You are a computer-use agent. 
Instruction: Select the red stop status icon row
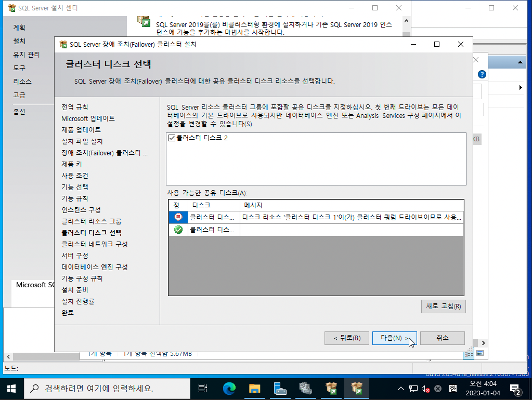(178, 217)
